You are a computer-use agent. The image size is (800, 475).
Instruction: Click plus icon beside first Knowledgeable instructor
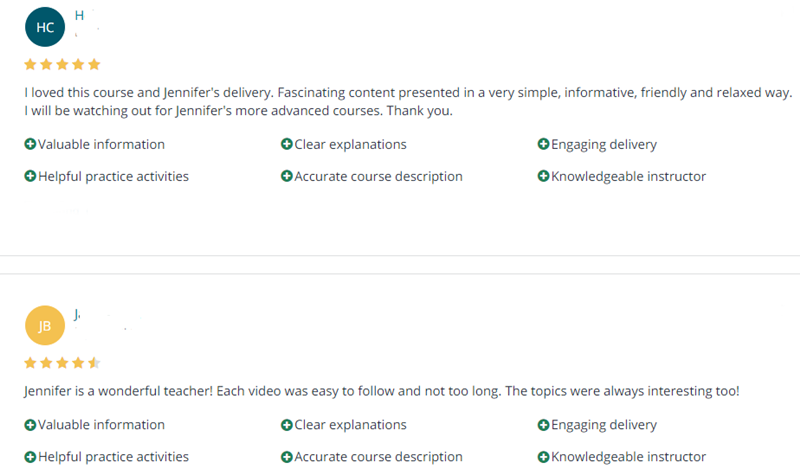pyautogui.click(x=543, y=177)
